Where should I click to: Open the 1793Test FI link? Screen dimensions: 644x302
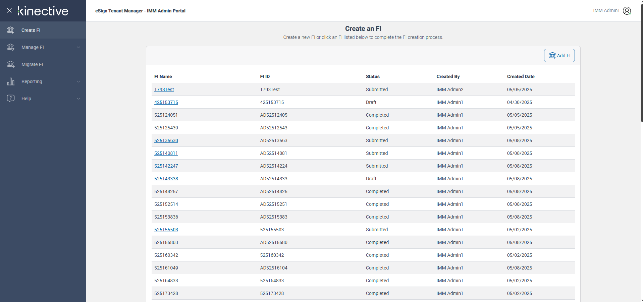pyautogui.click(x=164, y=89)
